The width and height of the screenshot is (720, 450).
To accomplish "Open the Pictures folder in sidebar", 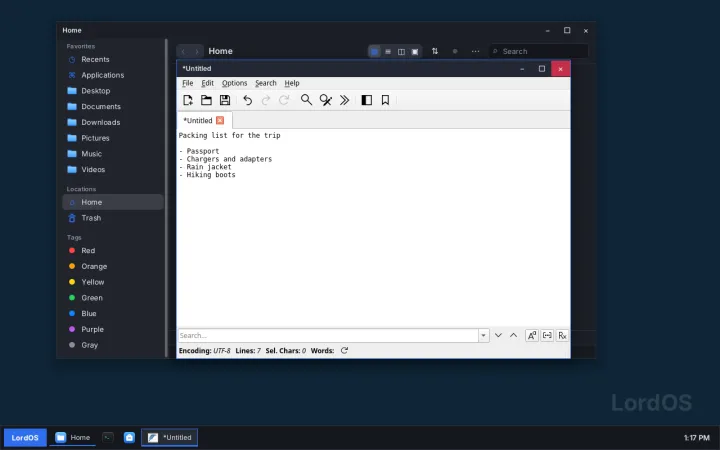I will tap(113, 138).
